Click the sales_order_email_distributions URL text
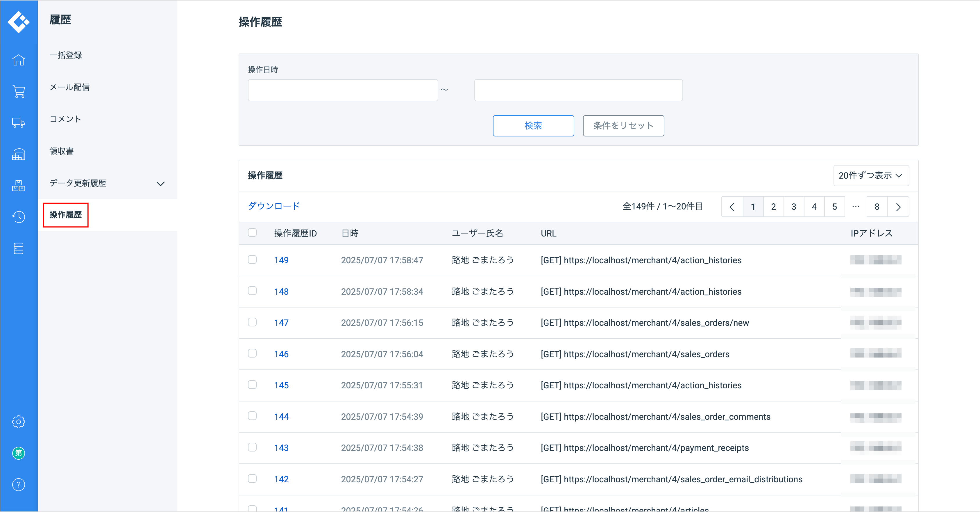 click(671, 479)
